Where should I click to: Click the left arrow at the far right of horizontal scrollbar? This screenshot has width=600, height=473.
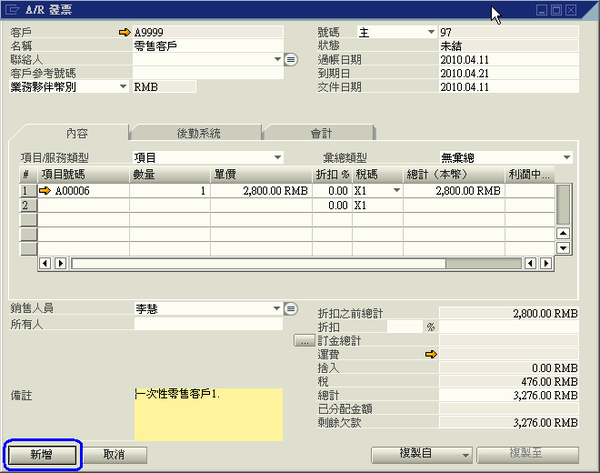[530, 263]
